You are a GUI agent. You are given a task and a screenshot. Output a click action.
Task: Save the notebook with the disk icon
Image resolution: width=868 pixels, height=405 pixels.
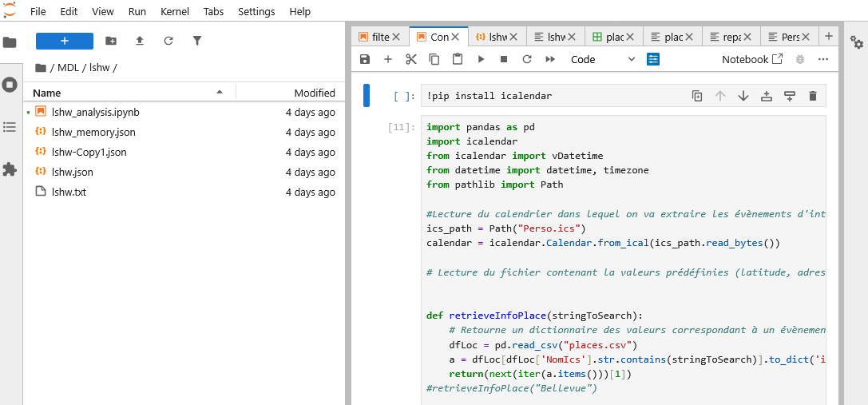[365, 59]
